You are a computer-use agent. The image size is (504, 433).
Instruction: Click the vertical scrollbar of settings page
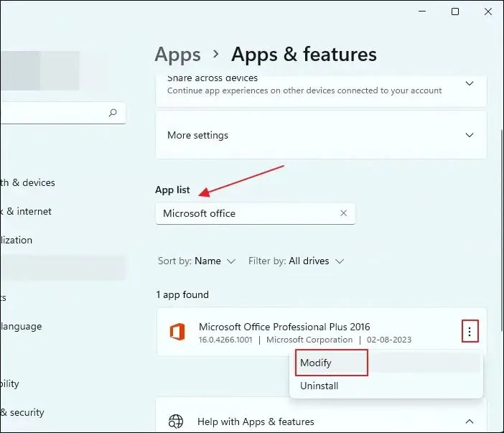(501, 230)
